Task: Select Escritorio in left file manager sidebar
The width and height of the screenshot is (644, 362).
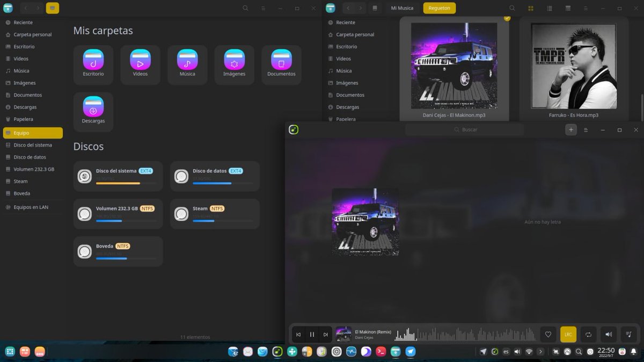Action: pos(32,47)
